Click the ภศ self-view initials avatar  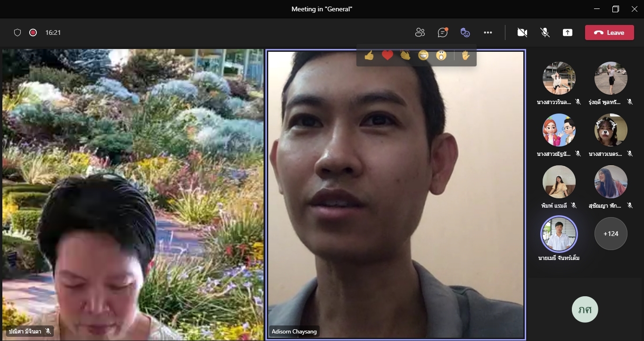point(585,309)
